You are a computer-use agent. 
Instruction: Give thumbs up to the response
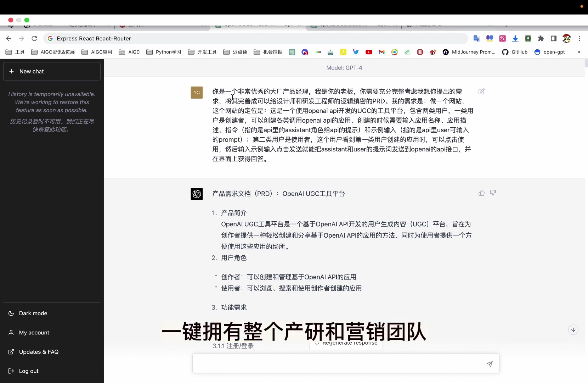point(482,193)
